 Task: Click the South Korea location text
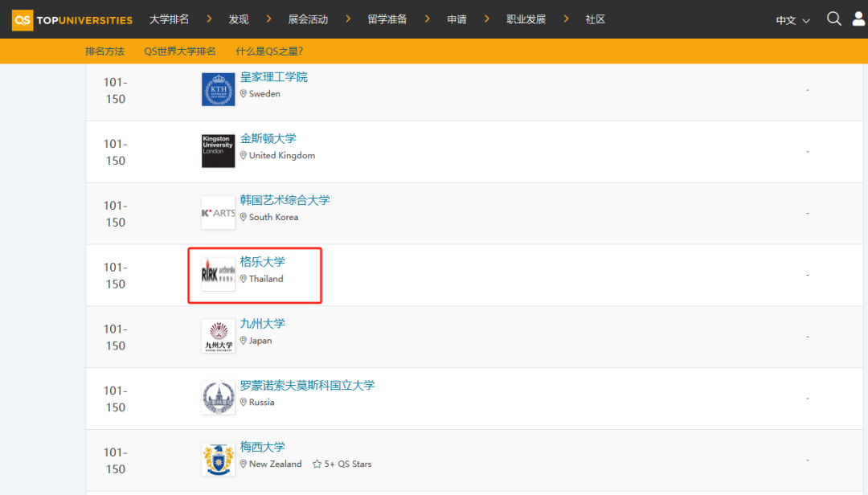coord(273,217)
